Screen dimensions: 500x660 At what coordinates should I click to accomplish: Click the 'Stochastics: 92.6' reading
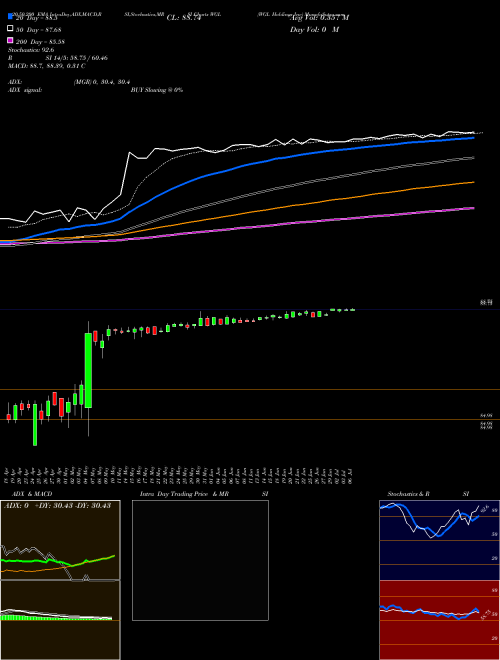pyautogui.click(x=31, y=50)
